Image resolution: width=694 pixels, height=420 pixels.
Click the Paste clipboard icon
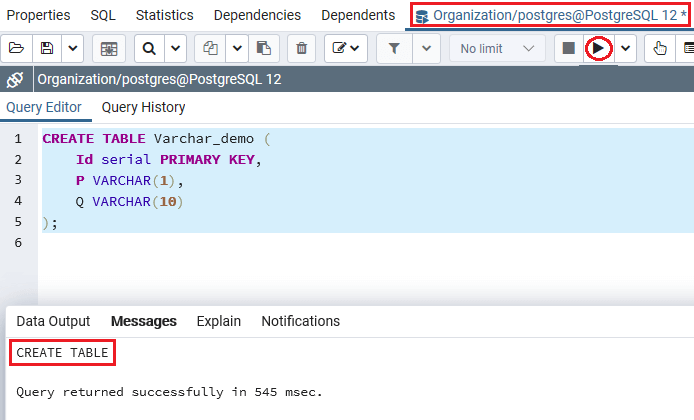pyautogui.click(x=264, y=48)
